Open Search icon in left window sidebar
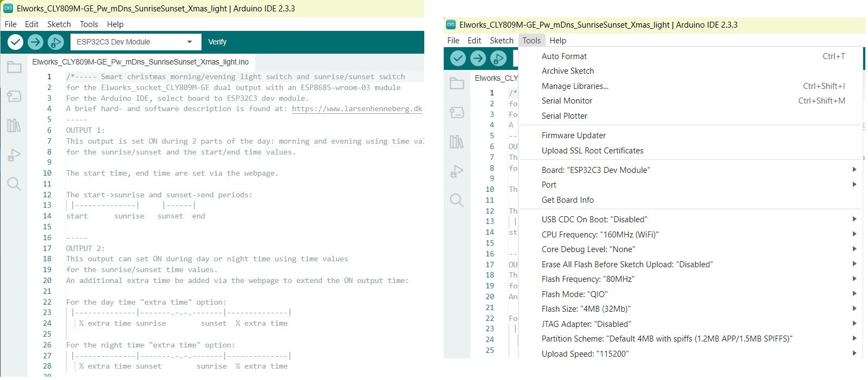 click(x=14, y=184)
